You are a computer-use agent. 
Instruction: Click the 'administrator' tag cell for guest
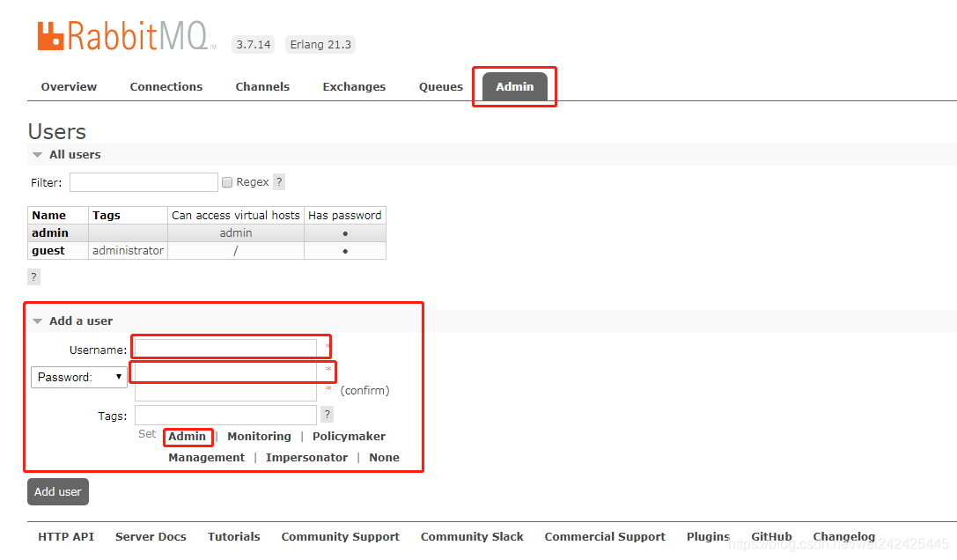click(x=129, y=250)
